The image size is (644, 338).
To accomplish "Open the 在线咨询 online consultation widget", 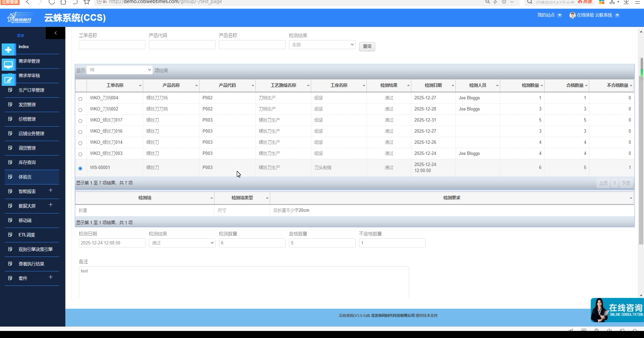I will (x=617, y=310).
